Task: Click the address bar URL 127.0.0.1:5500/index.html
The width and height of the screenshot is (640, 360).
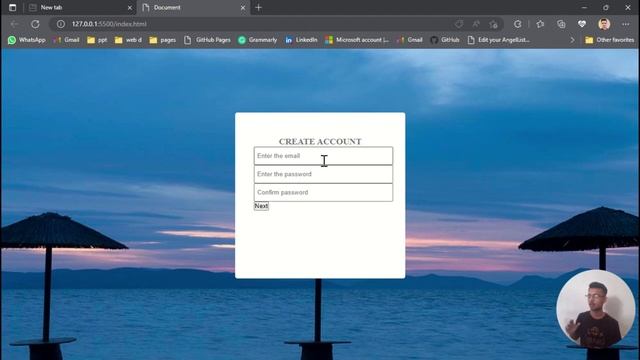Action: pyautogui.click(x=109, y=24)
